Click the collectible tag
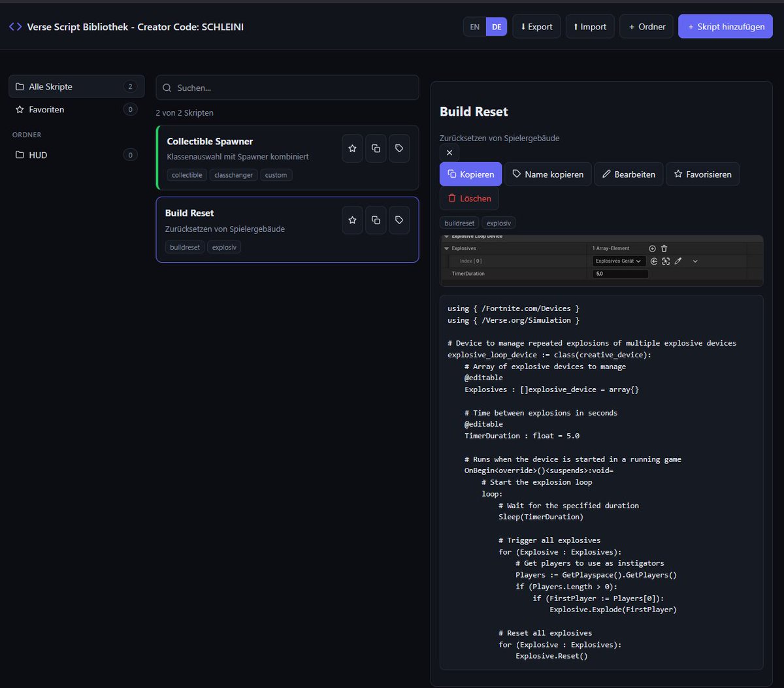784x688 pixels. pos(187,175)
